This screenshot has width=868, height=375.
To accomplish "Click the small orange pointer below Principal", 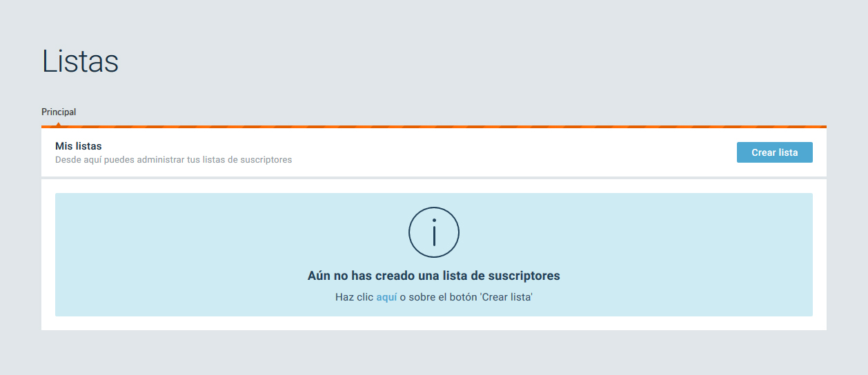I will click(x=59, y=124).
